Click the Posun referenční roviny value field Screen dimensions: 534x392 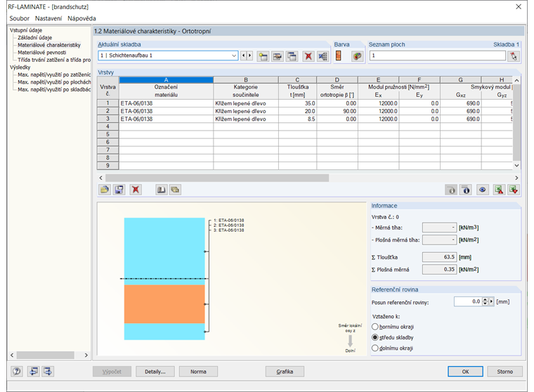468,301
